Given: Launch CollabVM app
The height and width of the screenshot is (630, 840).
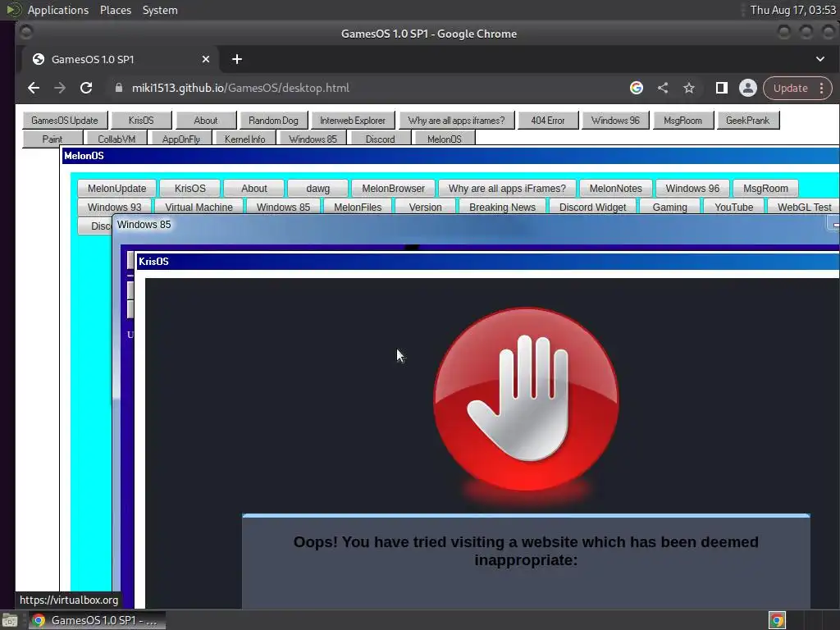Looking at the screenshot, I should (x=116, y=139).
